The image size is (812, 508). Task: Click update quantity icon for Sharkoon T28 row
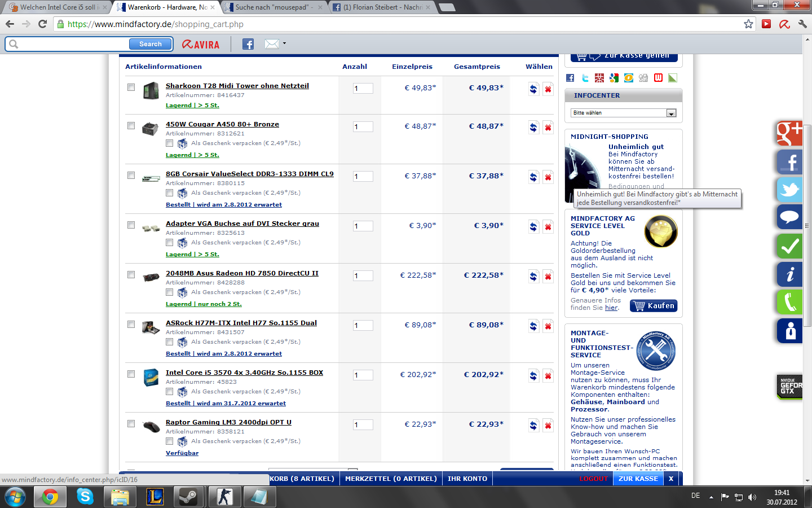tap(533, 89)
